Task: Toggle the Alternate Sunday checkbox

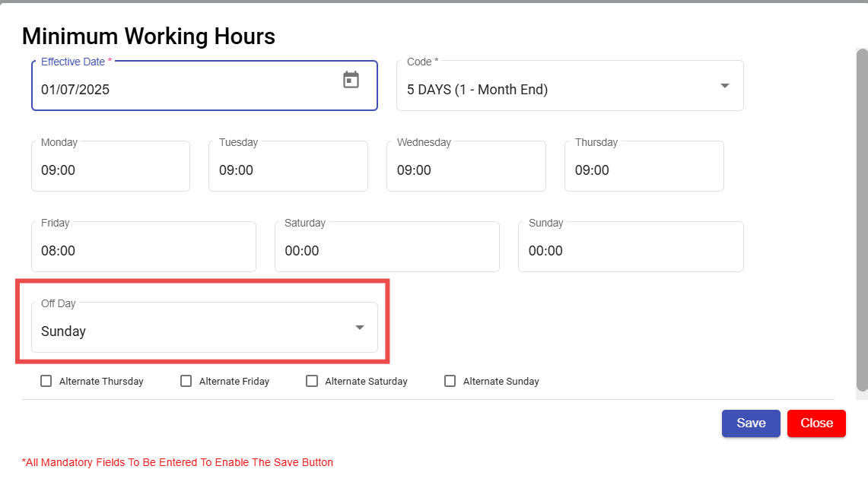Action: coord(450,381)
